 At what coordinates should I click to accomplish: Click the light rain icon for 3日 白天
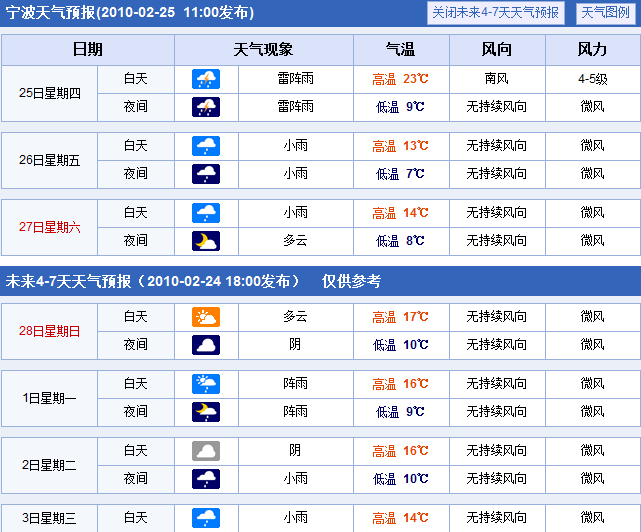click(206, 518)
